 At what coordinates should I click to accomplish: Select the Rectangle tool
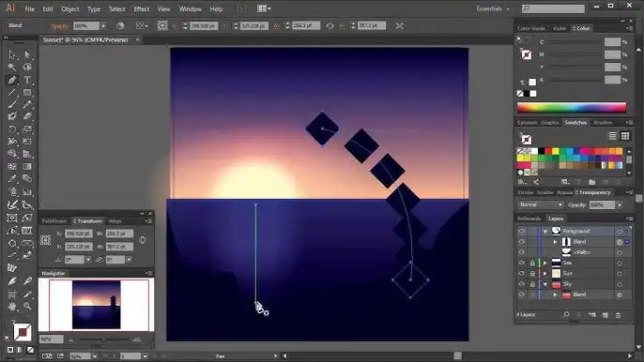[27, 92]
